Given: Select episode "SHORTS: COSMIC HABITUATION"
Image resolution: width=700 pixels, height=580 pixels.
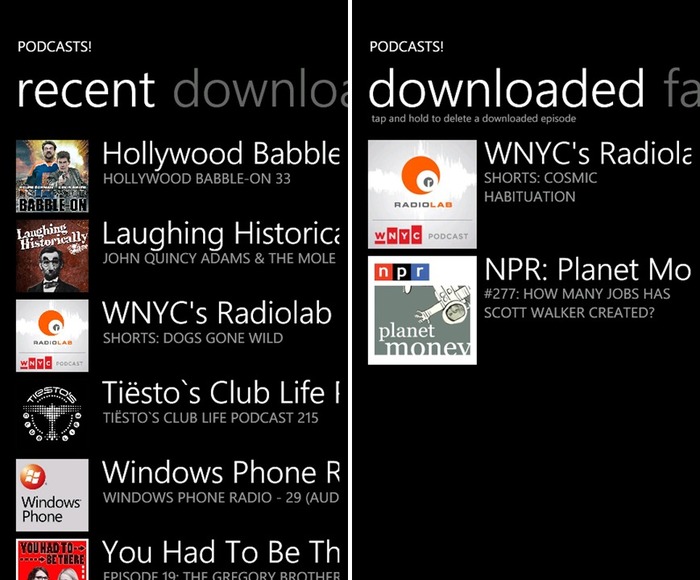Looking at the screenshot, I should coord(541,187).
